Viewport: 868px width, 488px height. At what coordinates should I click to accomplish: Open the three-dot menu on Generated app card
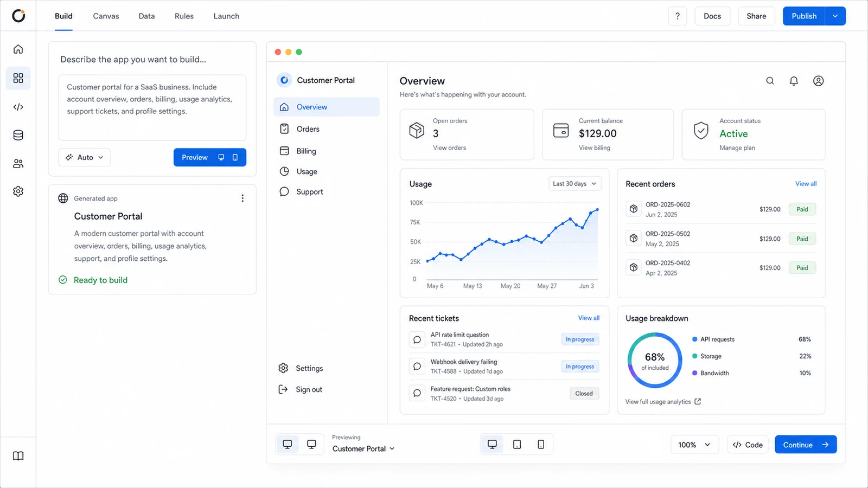click(242, 198)
